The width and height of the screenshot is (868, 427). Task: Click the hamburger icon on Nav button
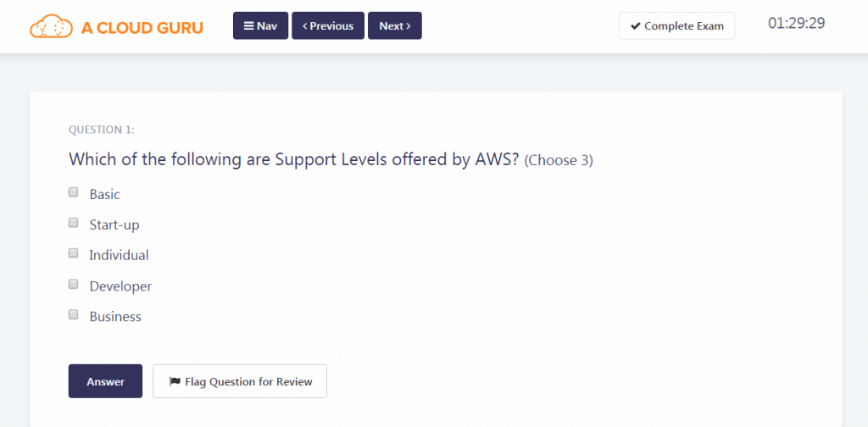249,26
